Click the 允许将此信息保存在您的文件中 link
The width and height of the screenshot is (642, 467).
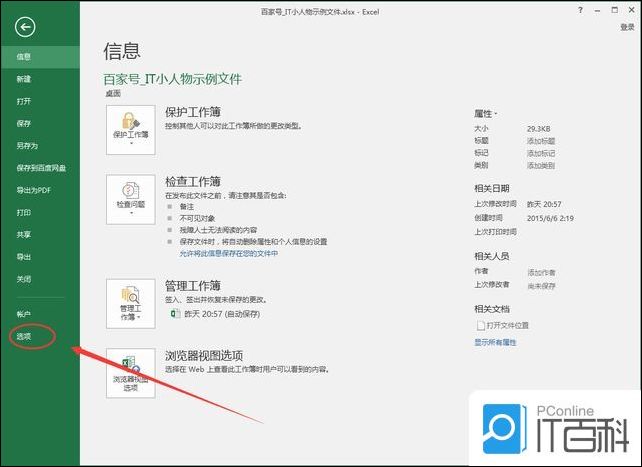point(229,253)
